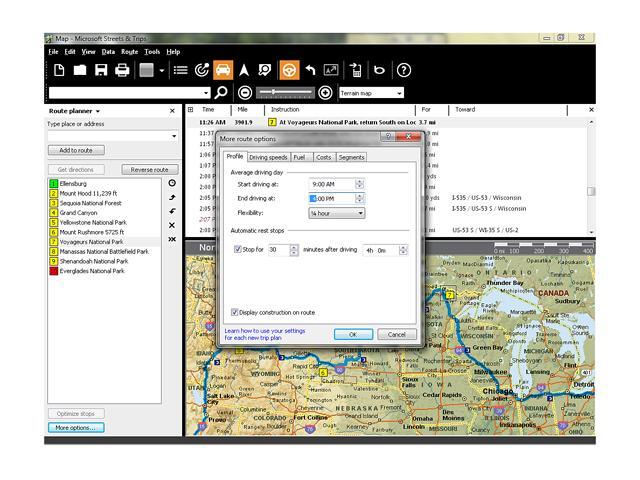Open the Route menu
The width and height of the screenshot is (640, 480).
click(x=129, y=51)
